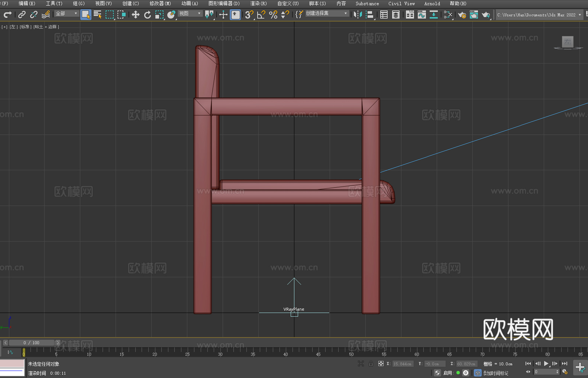Click Select and Manipulate icon
588x378 pixels.
click(x=223, y=14)
